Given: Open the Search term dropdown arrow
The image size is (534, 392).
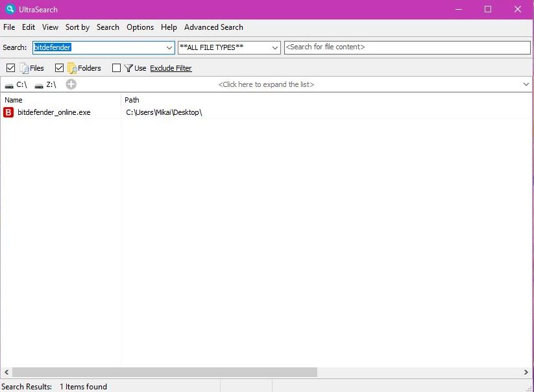Looking at the screenshot, I should tap(169, 47).
